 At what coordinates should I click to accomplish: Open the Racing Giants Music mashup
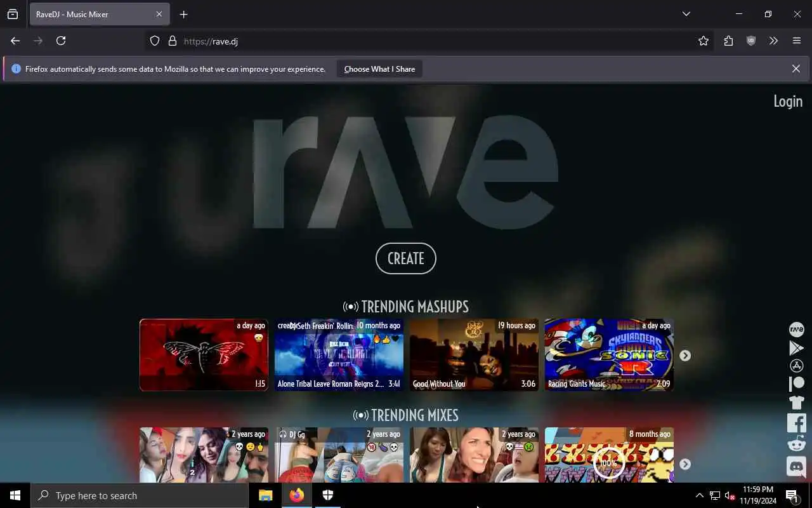pos(609,355)
